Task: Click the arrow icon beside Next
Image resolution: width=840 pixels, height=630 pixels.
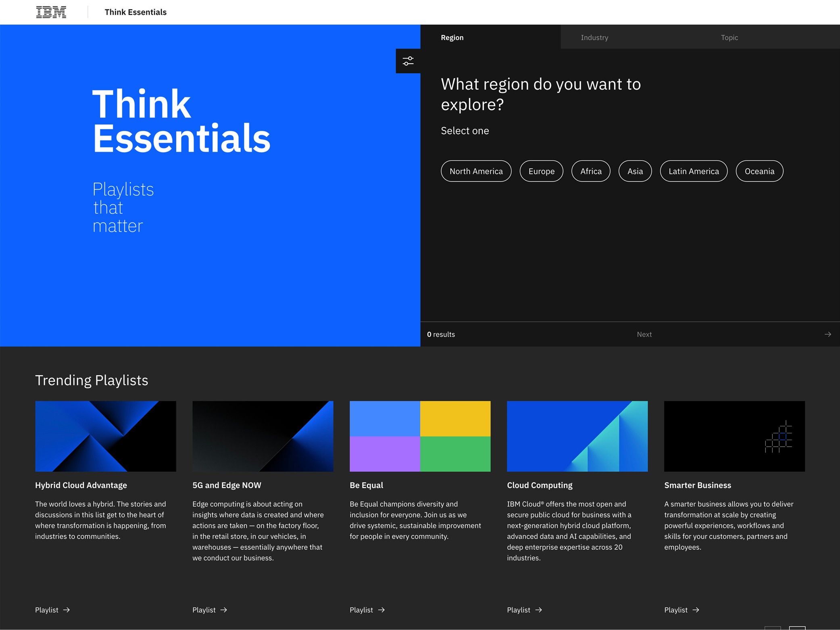Action: click(828, 334)
